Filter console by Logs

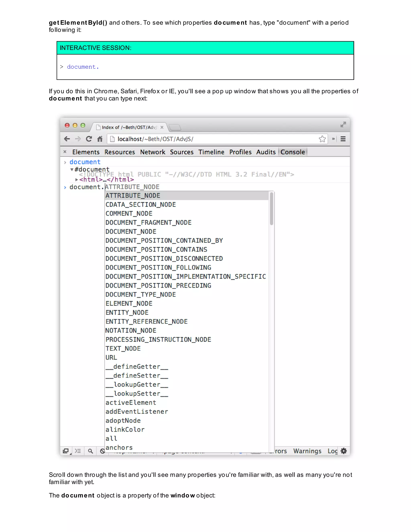tap(333, 451)
